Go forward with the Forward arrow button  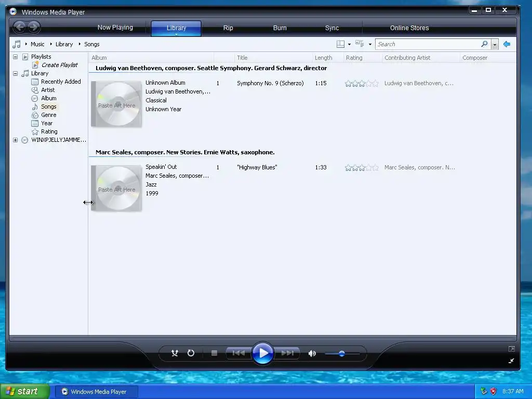[34, 27]
